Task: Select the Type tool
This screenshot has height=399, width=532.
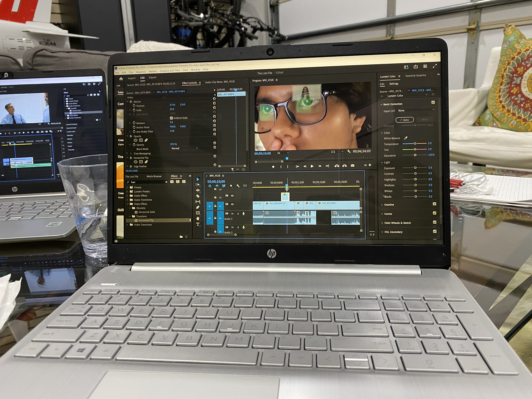Action: click(198, 224)
